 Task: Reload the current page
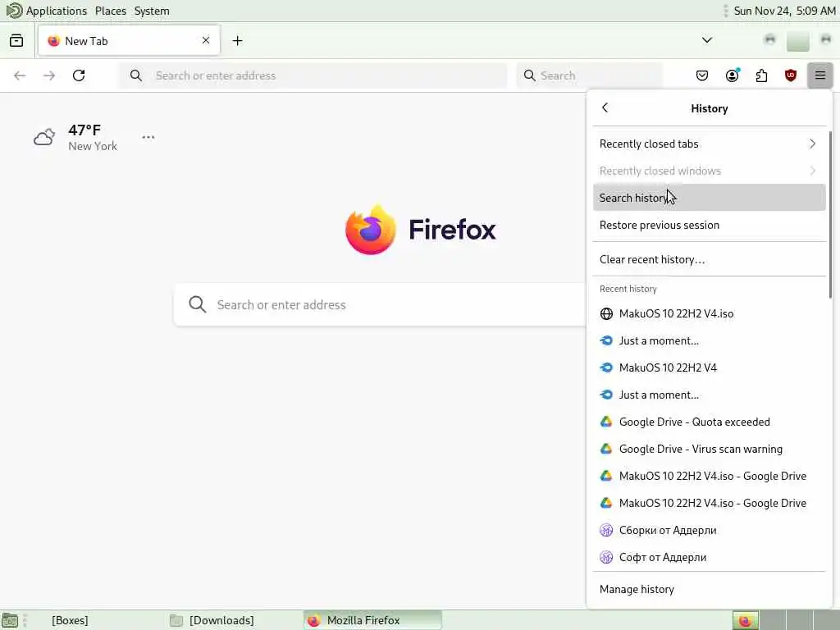click(x=79, y=75)
